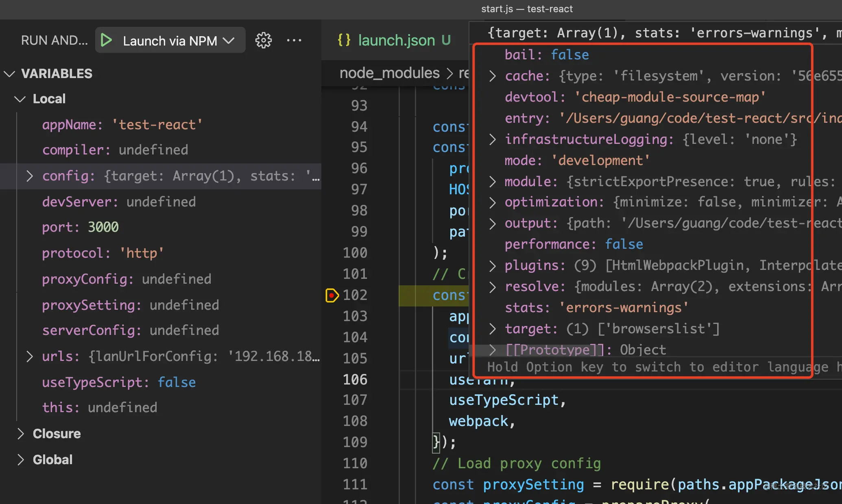This screenshot has width=842, height=504.
Task: Expand plugins array in hover popup
Action: pyautogui.click(x=493, y=266)
